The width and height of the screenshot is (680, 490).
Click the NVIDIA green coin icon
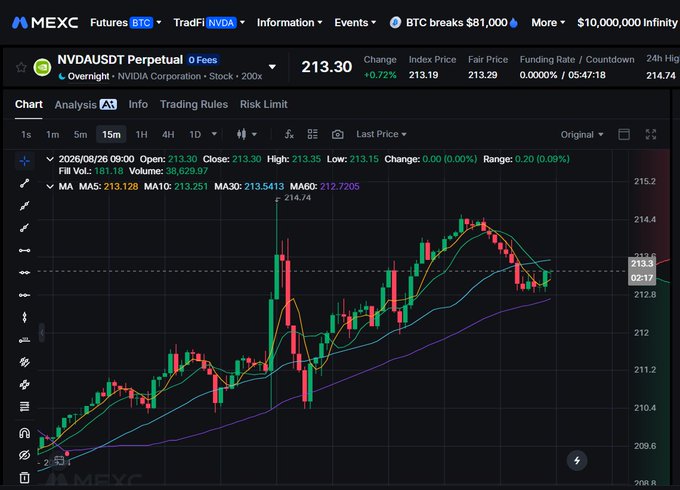pyautogui.click(x=42, y=67)
